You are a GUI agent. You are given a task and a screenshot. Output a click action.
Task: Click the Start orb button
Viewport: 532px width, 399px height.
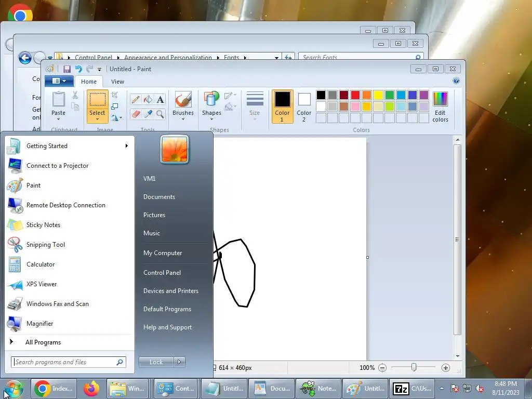point(13,389)
